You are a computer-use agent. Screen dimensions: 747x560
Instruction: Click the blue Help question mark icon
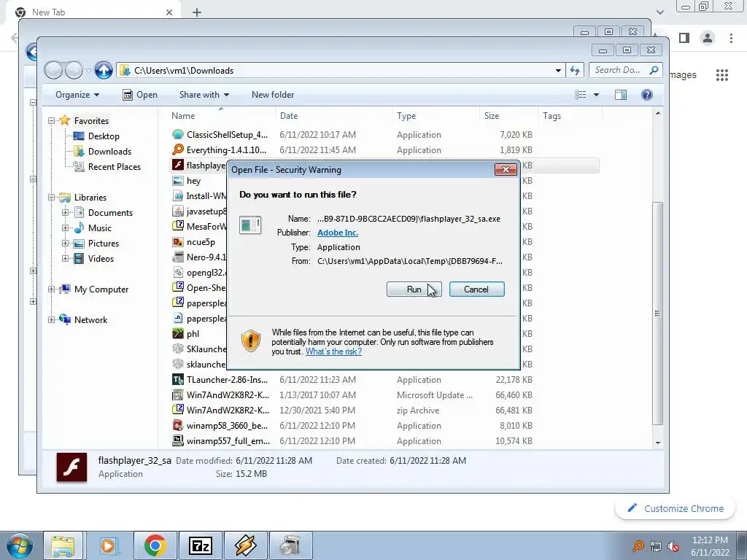(646, 95)
